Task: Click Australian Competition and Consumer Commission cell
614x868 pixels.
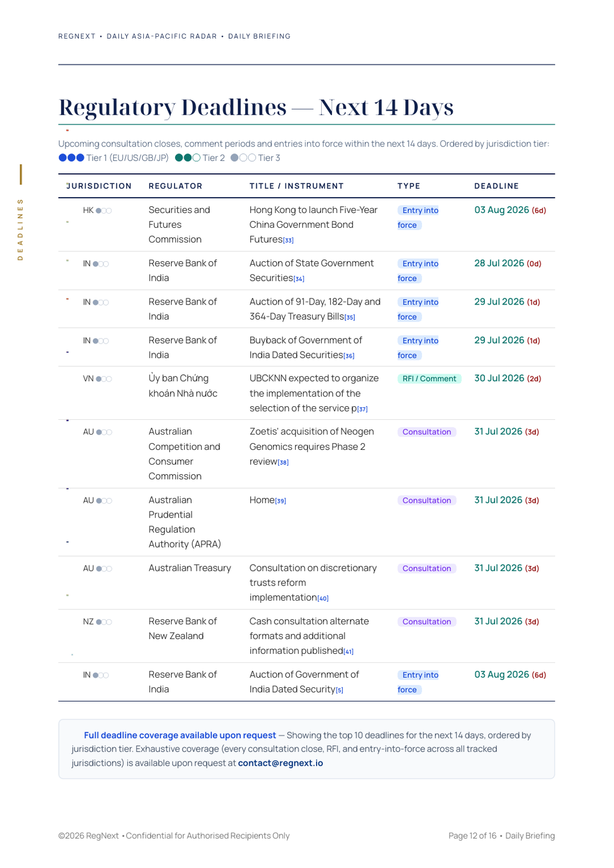Action: (x=184, y=454)
